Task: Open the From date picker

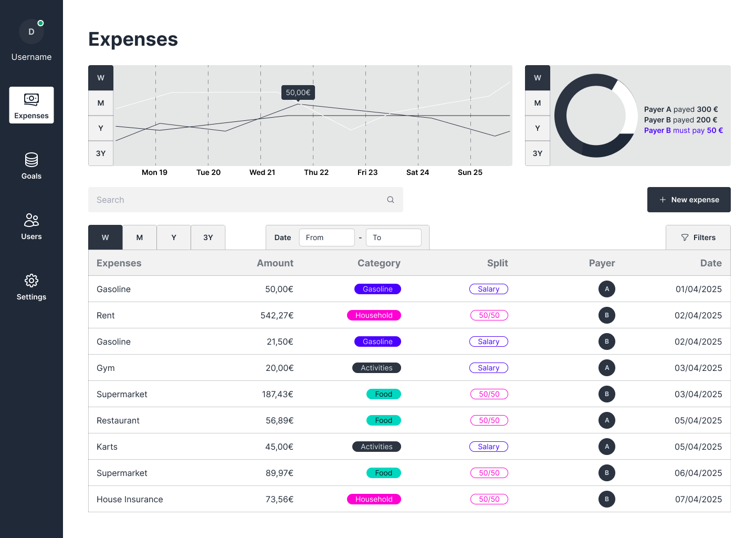Action: 327,237
